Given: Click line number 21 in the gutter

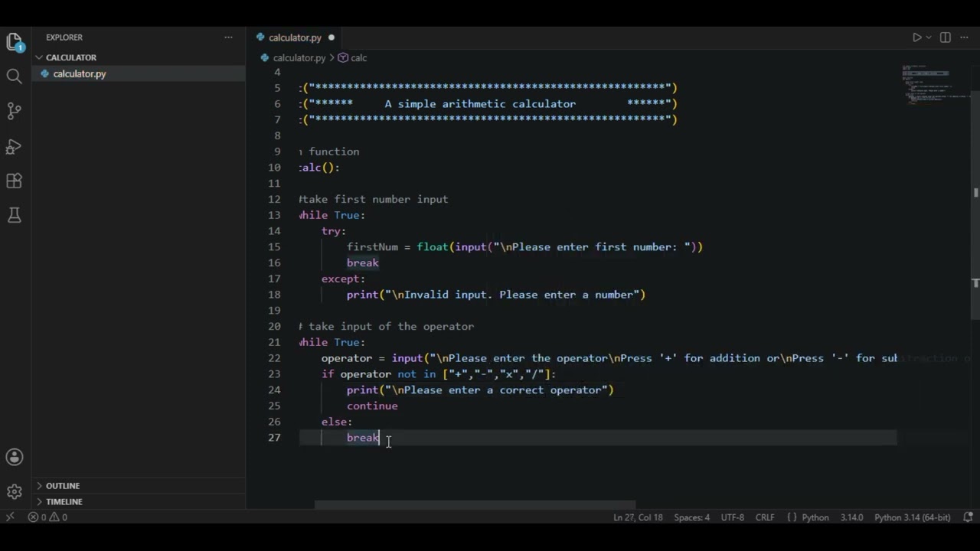Looking at the screenshot, I should (x=274, y=342).
